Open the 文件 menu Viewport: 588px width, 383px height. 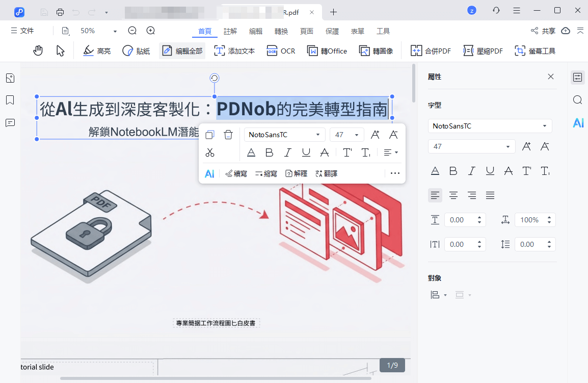tap(22, 30)
